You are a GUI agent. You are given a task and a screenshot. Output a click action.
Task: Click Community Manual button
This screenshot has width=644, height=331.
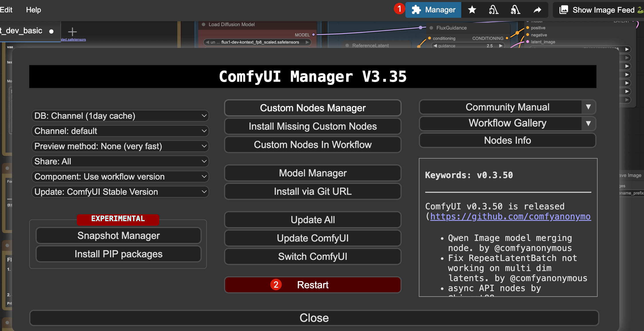[501, 107]
